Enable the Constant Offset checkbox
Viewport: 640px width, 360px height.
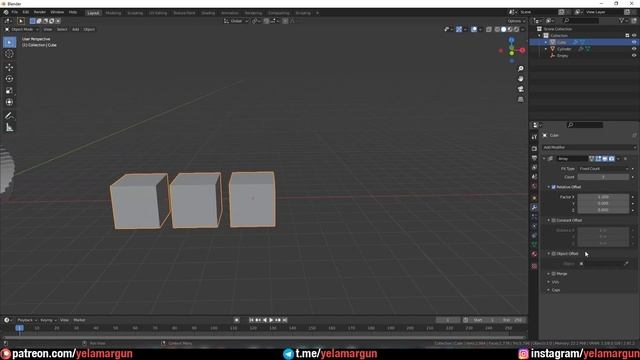click(x=553, y=220)
